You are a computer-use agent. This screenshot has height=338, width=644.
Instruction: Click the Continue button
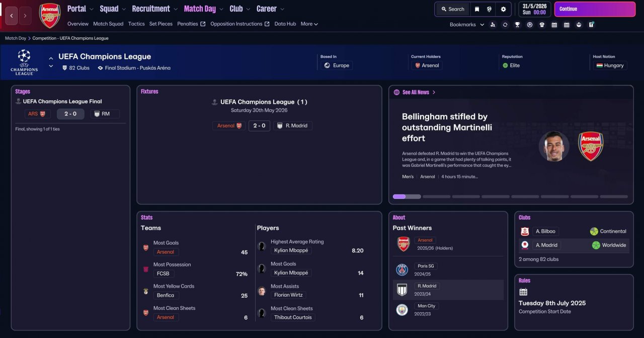tap(595, 9)
